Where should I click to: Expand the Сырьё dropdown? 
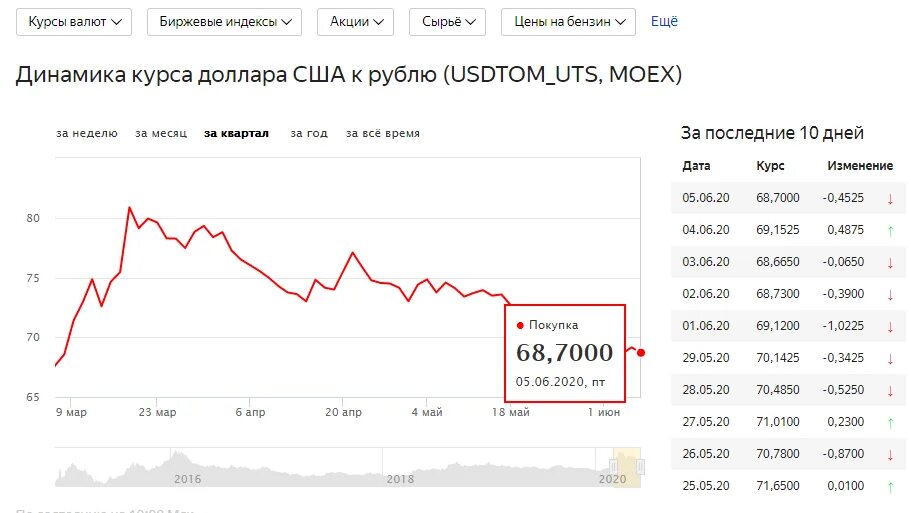tap(447, 22)
